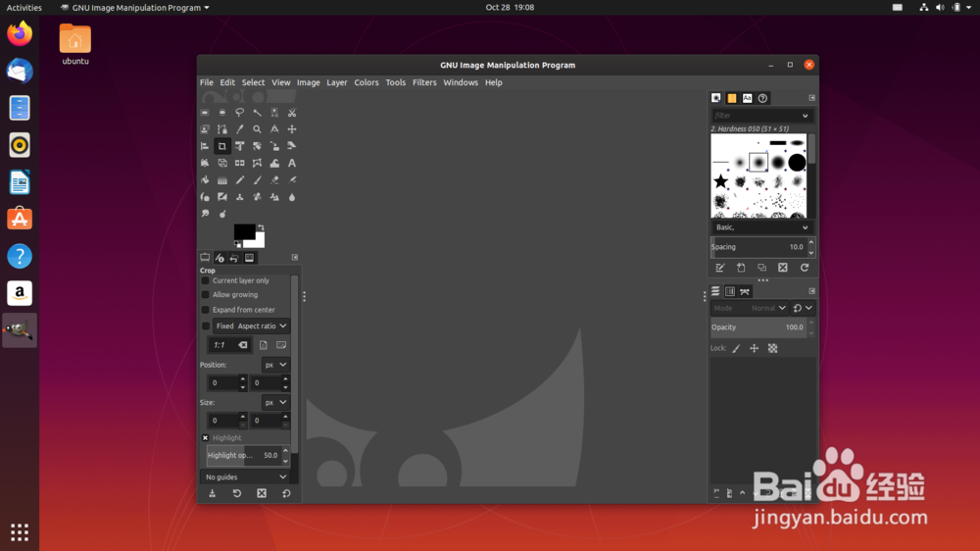Open the Position unit px dropdown
Image resolution: width=980 pixels, height=551 pixels.
tap(275, 365)
